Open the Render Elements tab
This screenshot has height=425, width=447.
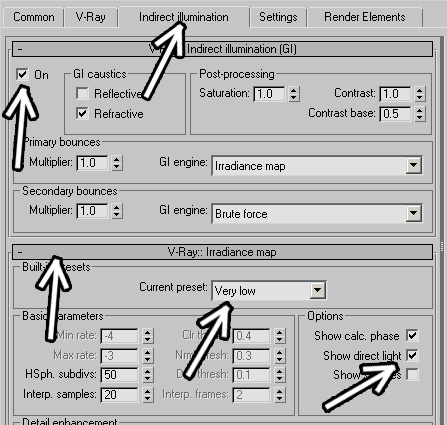pyautogui.click(x=365, y=17)
